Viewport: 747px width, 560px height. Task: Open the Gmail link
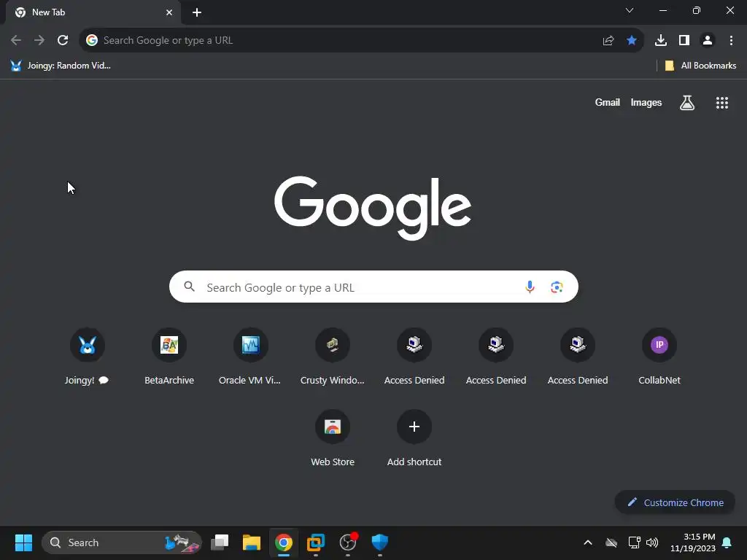click(608, 102)
